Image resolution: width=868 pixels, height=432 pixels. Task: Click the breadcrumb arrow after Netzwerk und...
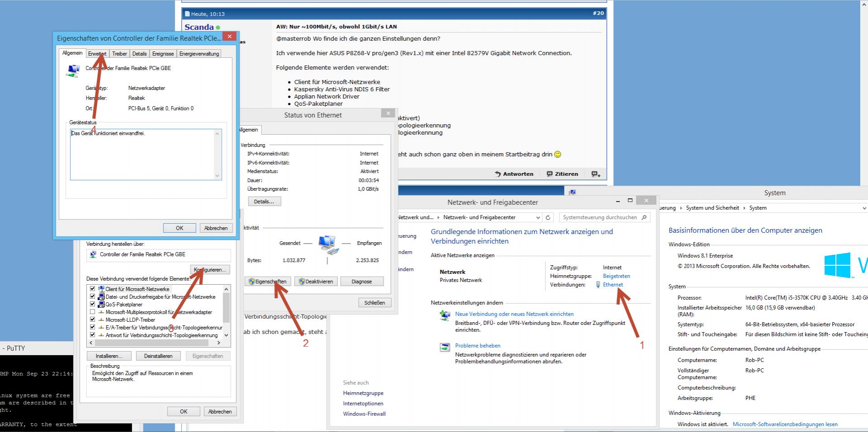click(x=439, y=217)
